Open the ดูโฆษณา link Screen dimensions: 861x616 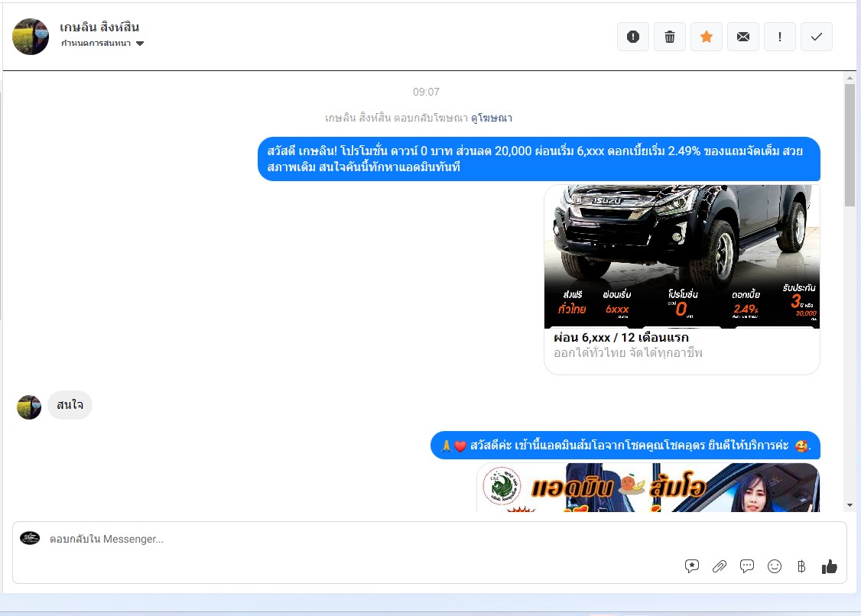point(491,118)
